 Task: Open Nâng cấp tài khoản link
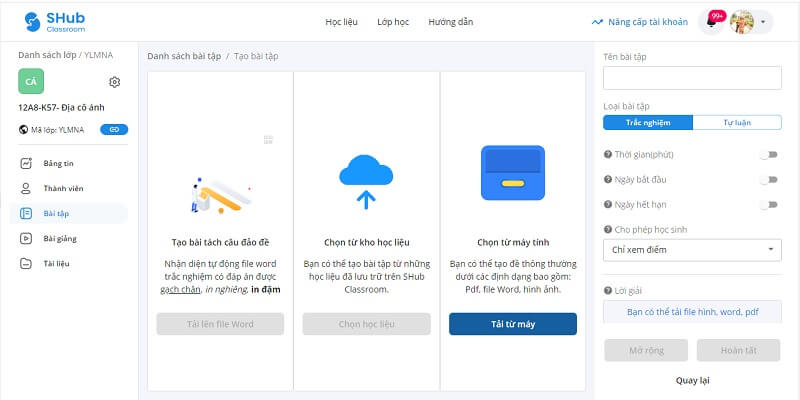click(647, 22)
